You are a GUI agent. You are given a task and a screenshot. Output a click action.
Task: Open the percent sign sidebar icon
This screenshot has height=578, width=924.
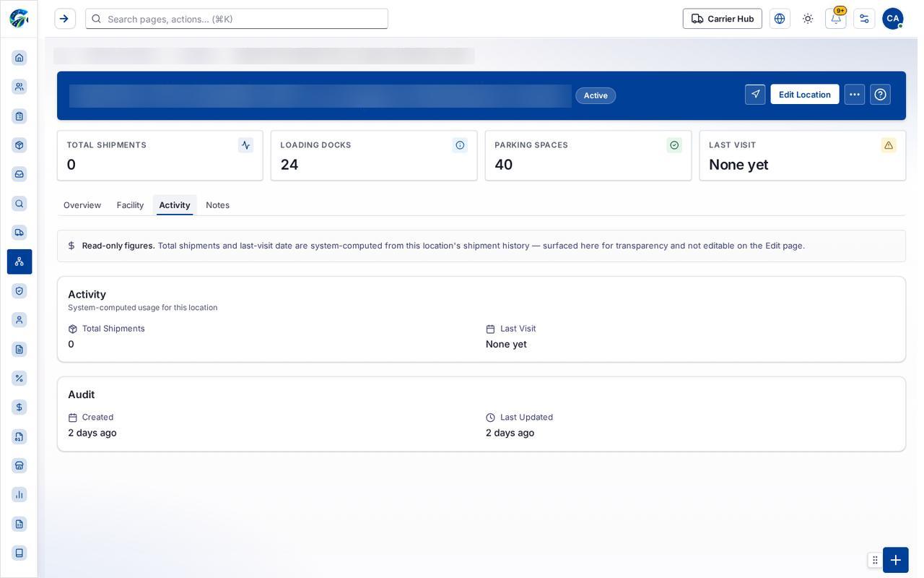coord(19,379)
